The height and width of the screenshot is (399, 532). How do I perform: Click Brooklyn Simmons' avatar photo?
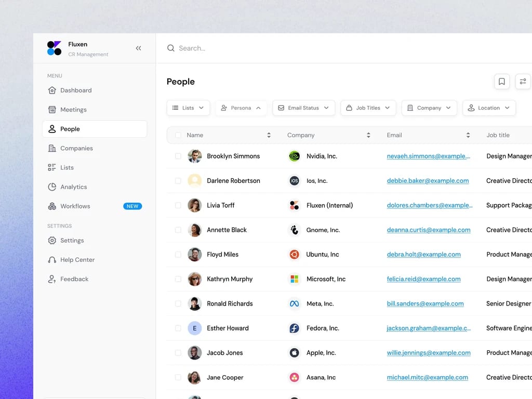point(195,156)
